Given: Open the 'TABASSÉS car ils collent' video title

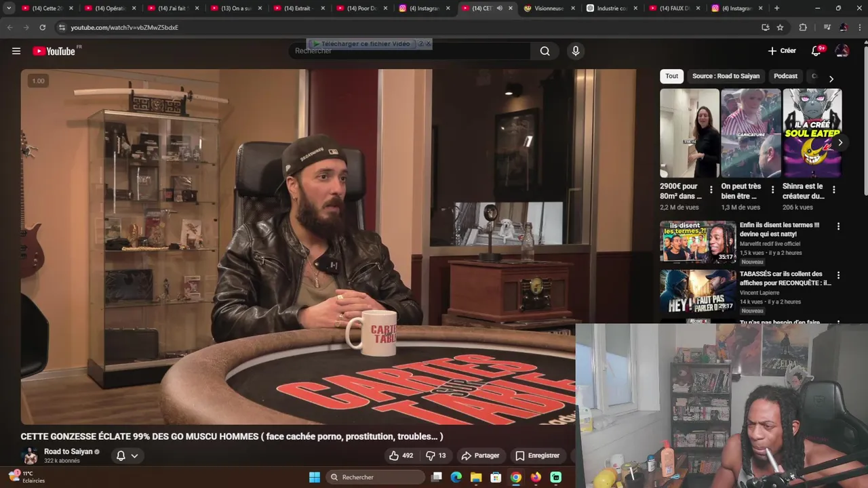Looking at the screenshot, I should tap(785, 279).
